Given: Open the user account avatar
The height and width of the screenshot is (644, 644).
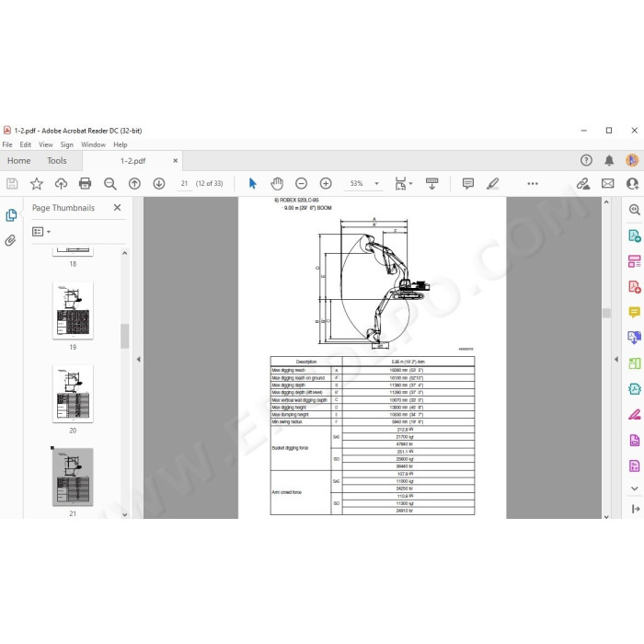Looking at the screenshot, I should click(x=632, y=160).
